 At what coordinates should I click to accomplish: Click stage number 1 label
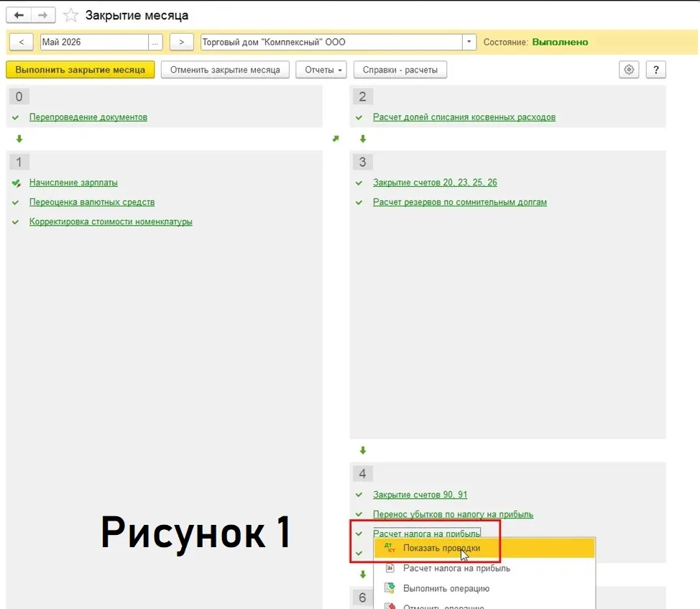pos(19,162)
